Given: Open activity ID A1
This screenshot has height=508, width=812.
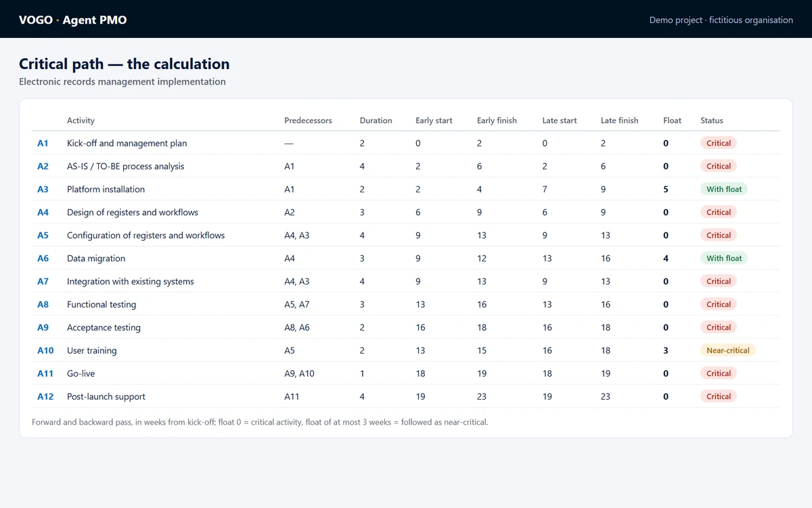Looking at the screenshot, I should click(x=43, y=143).
